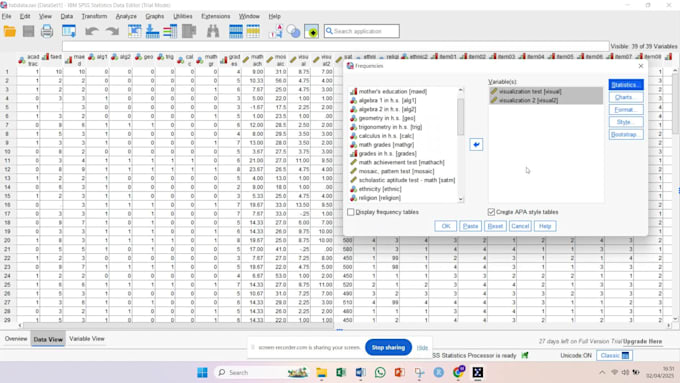The height and width of the screenshot is (383, 680).
Task: Hide the screen sharing notification
Action: (x=422, y=347)
